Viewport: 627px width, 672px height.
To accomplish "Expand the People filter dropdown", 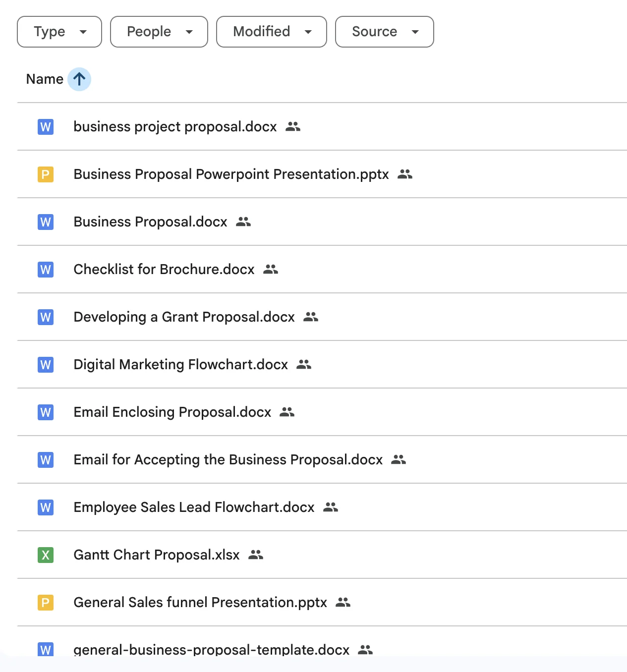I will click(159, 32).
